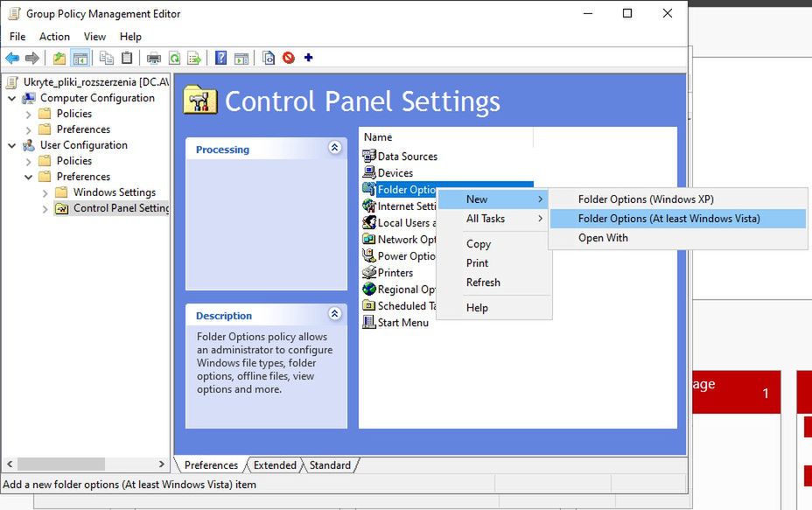The height and width of the screenshot is (510, 812).
Task: Expand the Windows Settings tree node
Action: (x=45, y=192)
